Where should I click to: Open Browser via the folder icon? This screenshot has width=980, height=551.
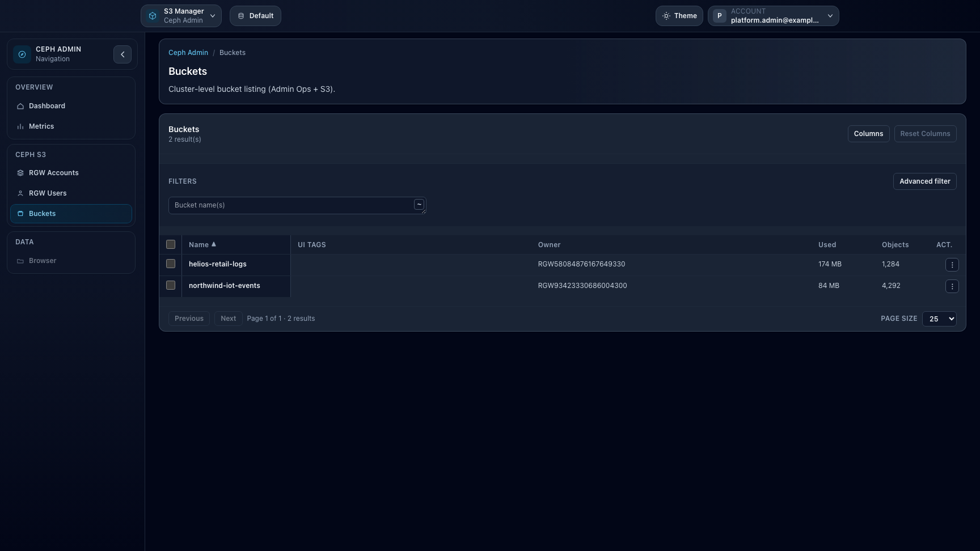[x=20, y=261]
